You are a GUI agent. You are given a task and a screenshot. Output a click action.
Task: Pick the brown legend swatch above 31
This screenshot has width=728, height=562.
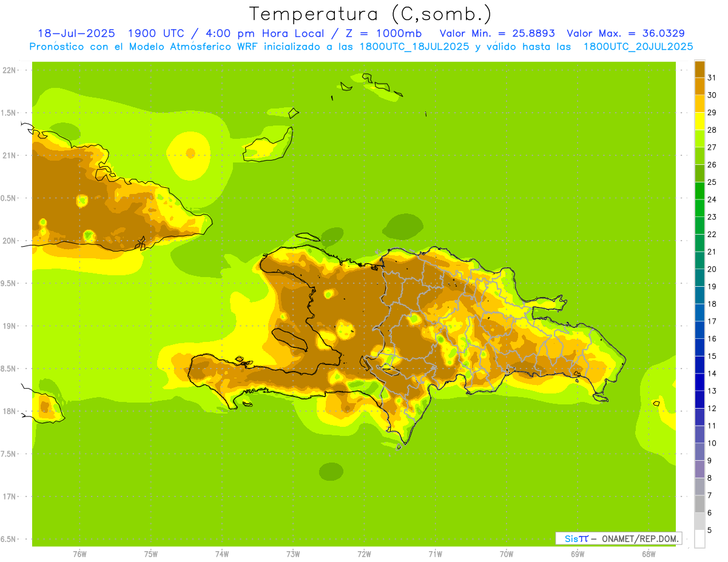(699, 69)
